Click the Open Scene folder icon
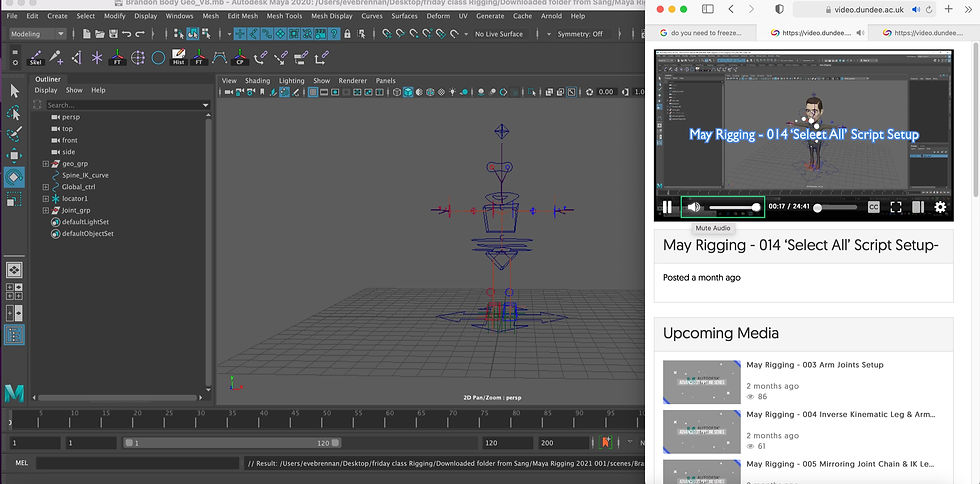Image resolution: width=980 pixels, height=484 pixels. point(100,34)
